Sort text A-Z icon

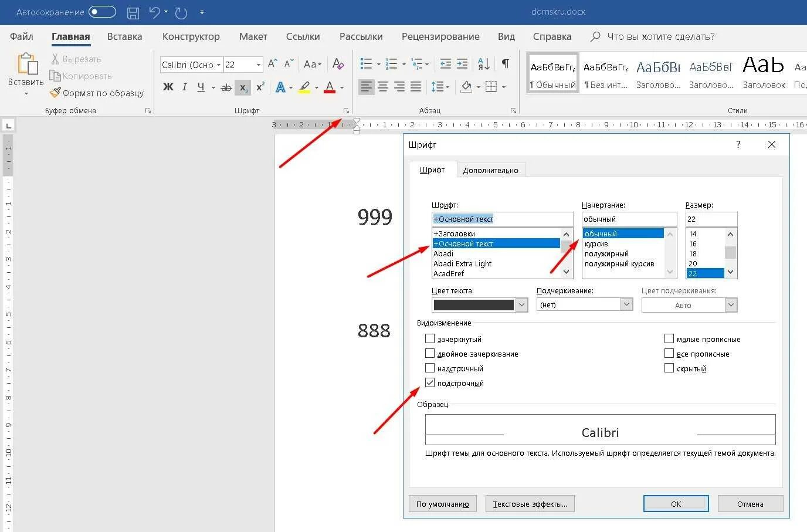tap(484, 64)
